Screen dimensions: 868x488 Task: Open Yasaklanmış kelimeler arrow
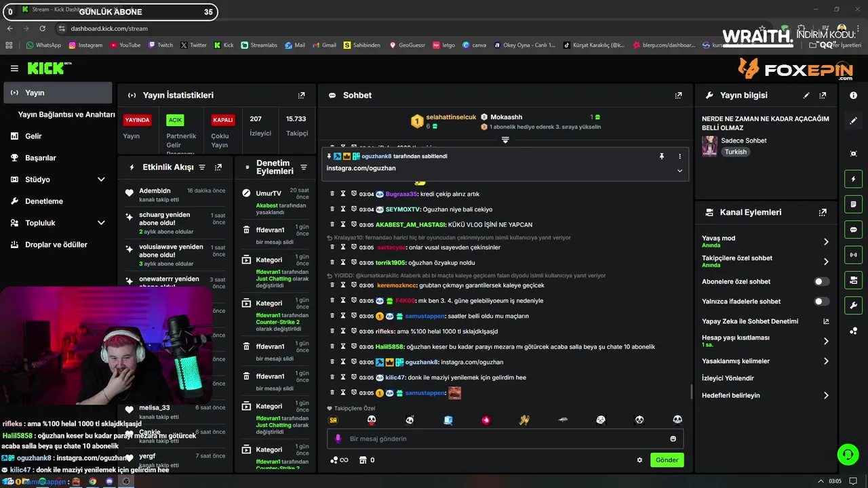tap(826, 361)
